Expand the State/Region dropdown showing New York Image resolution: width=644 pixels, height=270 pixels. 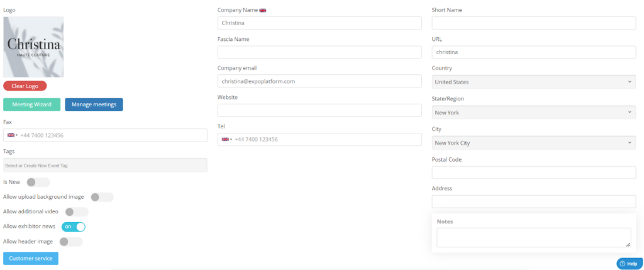tap(533, 113)
